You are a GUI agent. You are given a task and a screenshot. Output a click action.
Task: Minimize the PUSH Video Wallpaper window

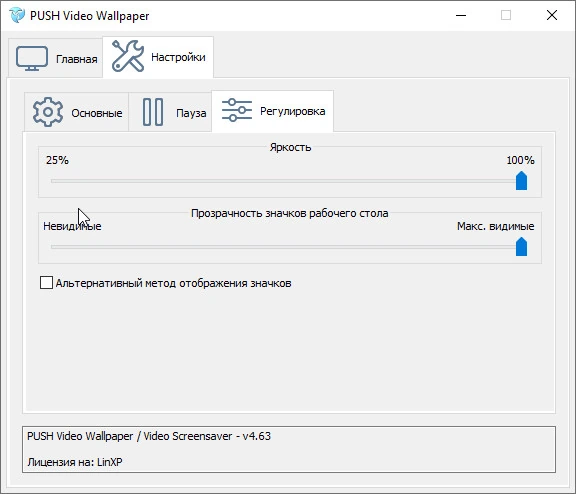click(461, 15)
